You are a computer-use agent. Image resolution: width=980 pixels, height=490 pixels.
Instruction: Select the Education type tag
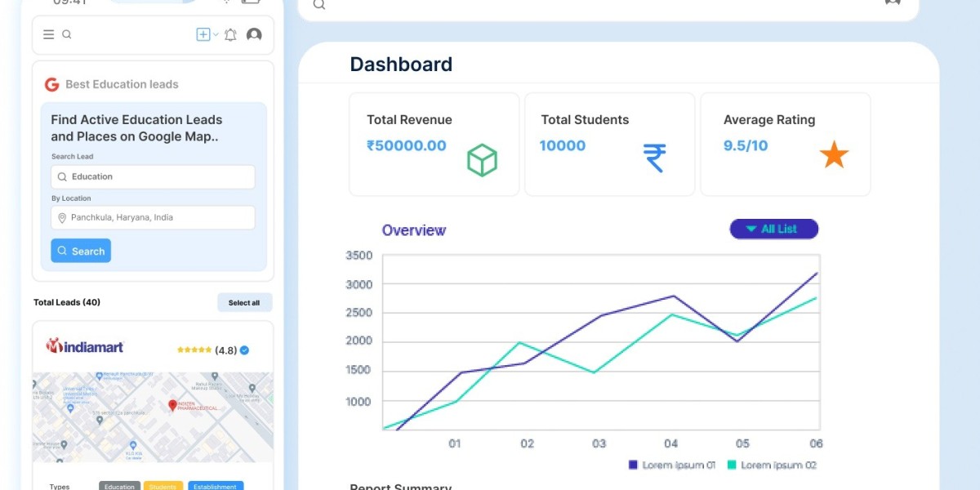119,487
